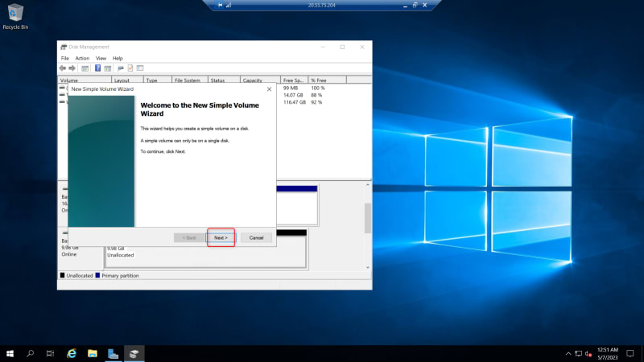Click the 92 % free value
This screenshot has height=362, width=644.
click(316, 102)
